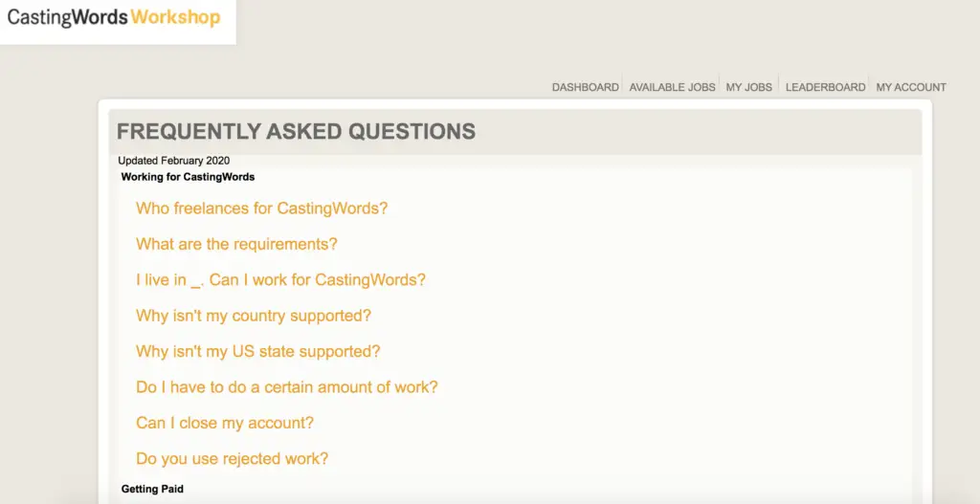Click the 'Updated February 2020' text
The width and height of the screenshot is (980, 504).
(x=174, y=161)
